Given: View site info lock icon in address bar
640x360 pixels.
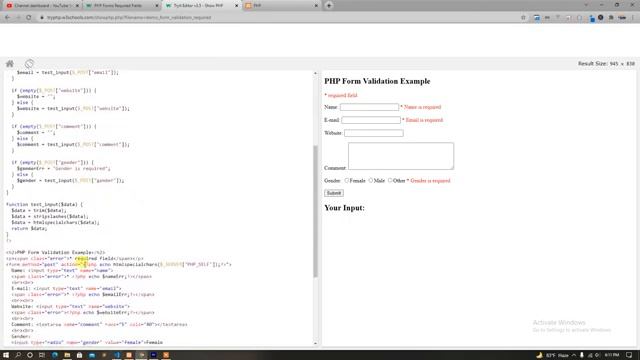Looking at the screenshot, I should (42, 18).
